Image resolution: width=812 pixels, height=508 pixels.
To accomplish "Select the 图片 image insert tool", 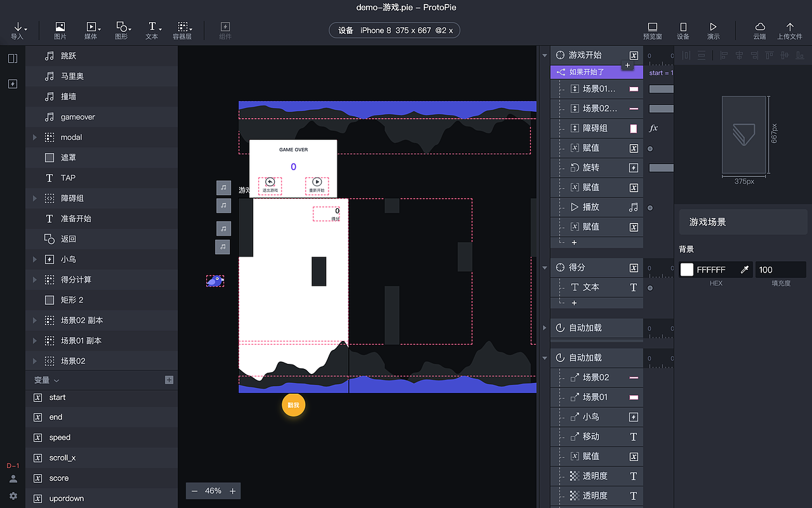I will (60, 30).
